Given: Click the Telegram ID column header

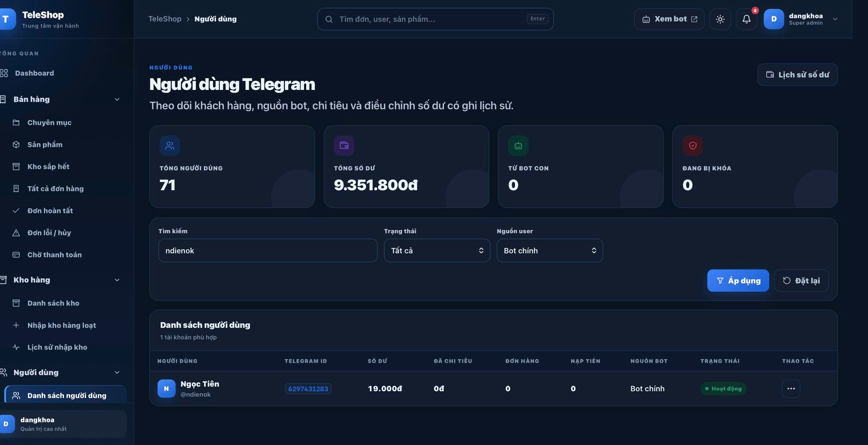Looking at the screenshot, I should [x=306, y=361].
